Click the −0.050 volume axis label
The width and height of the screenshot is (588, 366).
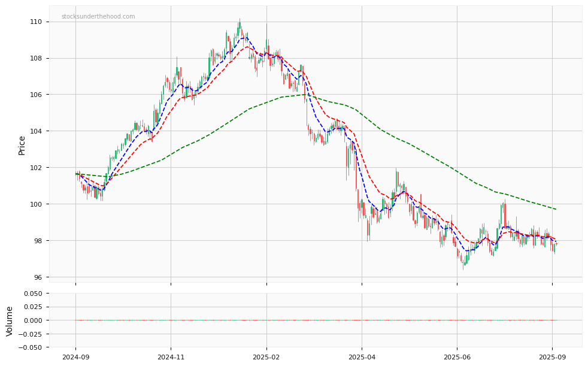31,347
